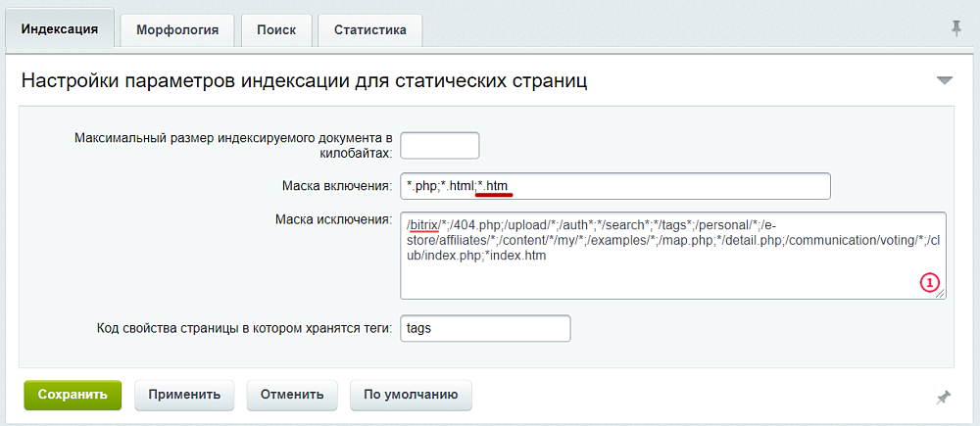The height and width of the screenshot is (426, 980).
Task: Pin the tab panel using top-right pin icon
Action: (956, 29)
